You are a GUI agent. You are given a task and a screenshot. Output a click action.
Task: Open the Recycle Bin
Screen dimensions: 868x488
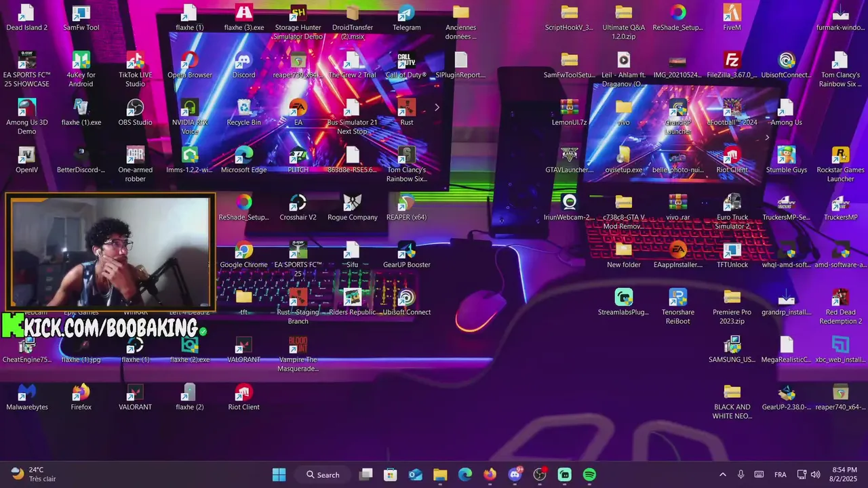[244, 113]
